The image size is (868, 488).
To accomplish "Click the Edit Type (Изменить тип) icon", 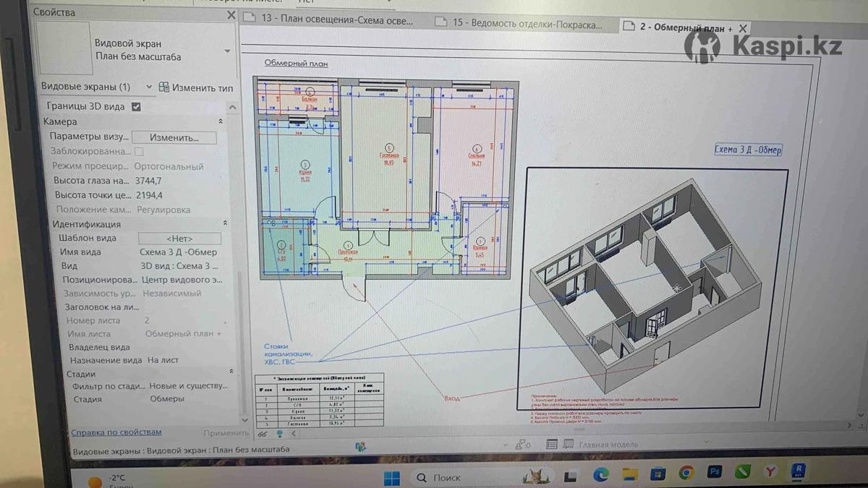I will pos(164,87).
